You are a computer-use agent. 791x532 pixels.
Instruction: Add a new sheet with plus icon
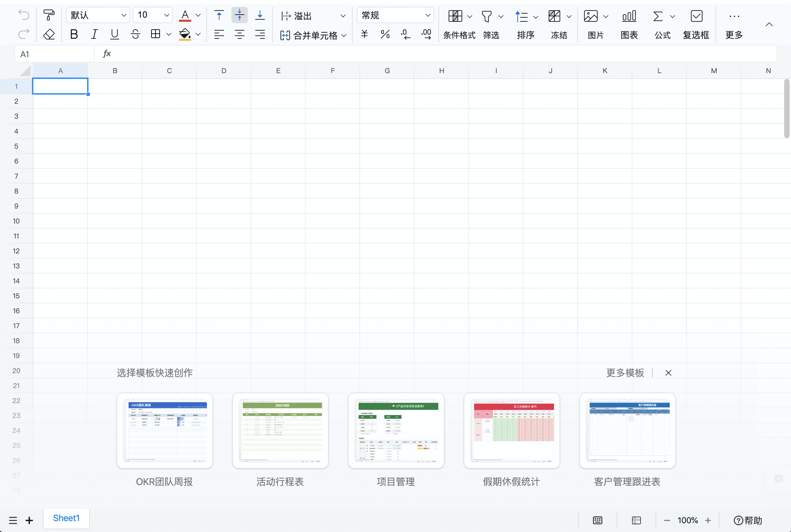pos(29,520)
